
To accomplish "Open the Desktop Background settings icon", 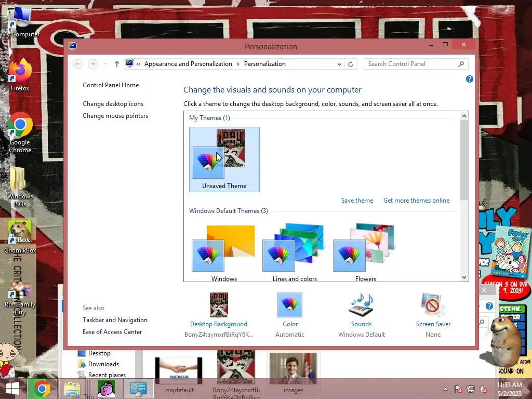I will (x=219, y=304).
